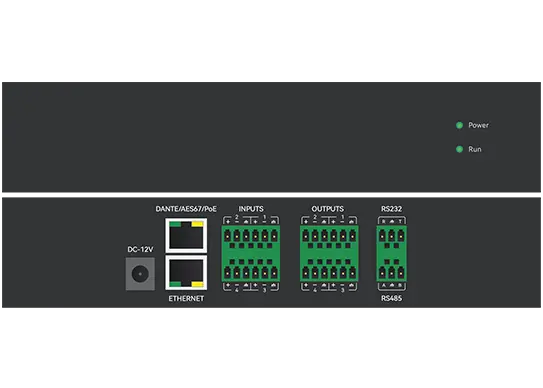Image resolution: width=543 pixels, height=388 pixels.
Task: Click the yellow LED on the DANTE port
Action: [197, 224]
